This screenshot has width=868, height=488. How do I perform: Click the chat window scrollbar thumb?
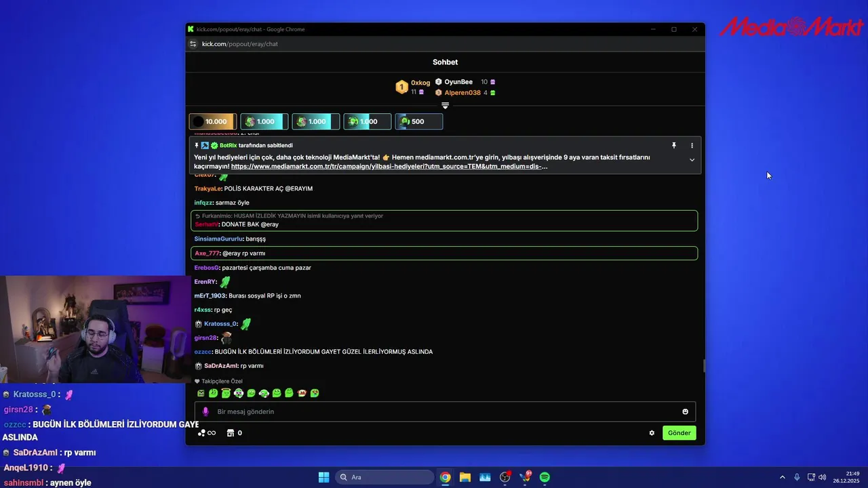coord(704,366)
